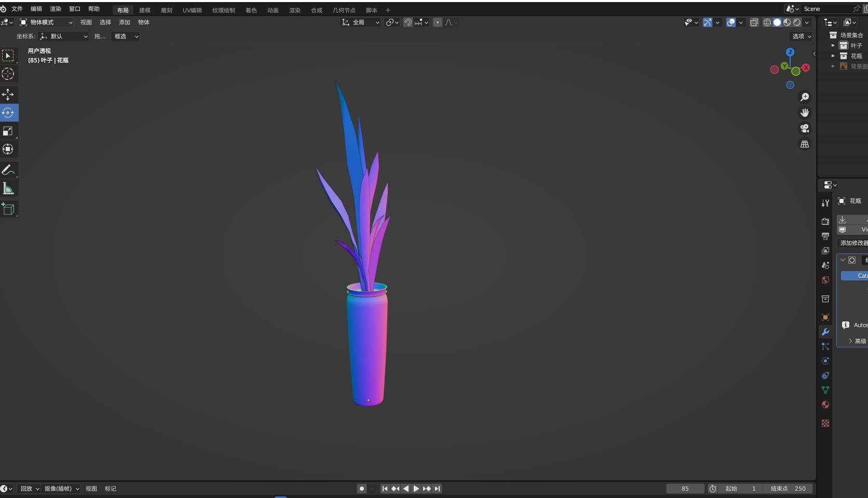Choose the Move tool in toolbar

[x=8, y=94]
